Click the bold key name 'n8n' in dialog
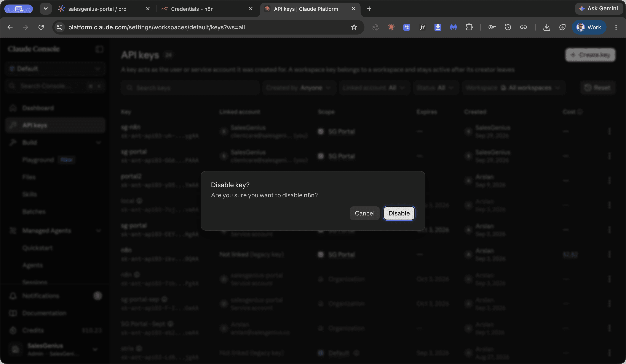 tap(309, 195)
